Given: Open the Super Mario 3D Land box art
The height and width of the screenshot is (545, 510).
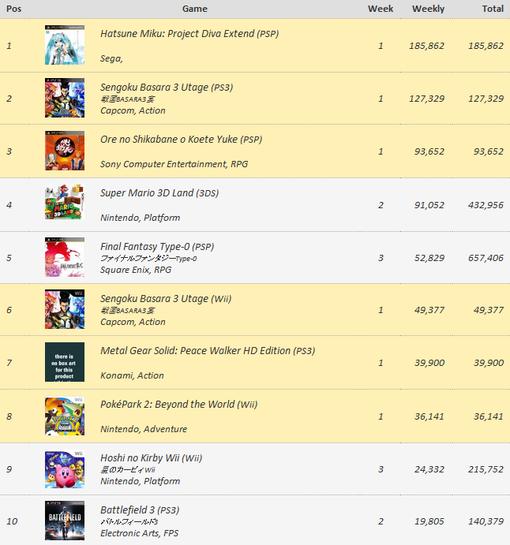Looking at the screenshot, I should pyautogui.click(x=65, y=202).
